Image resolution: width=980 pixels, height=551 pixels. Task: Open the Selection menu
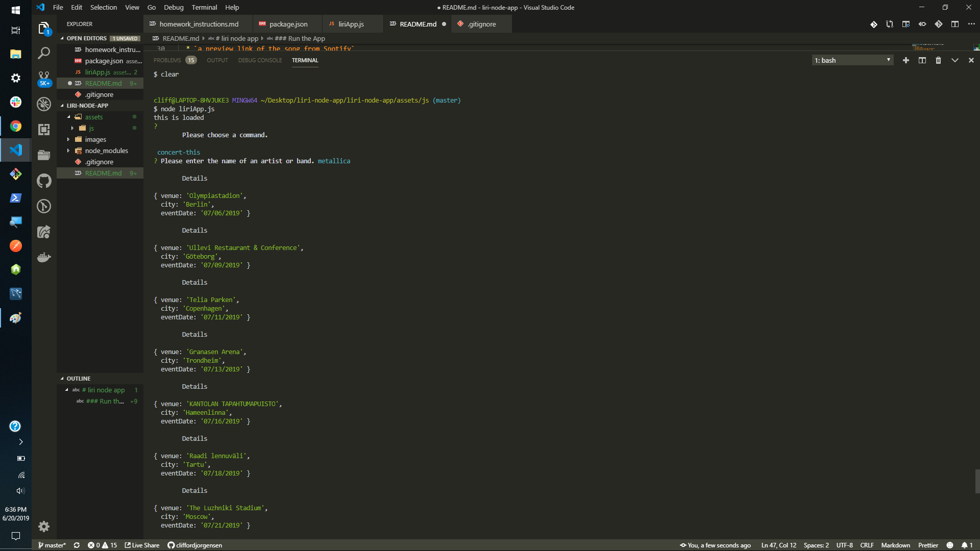(x=104, y=7)
